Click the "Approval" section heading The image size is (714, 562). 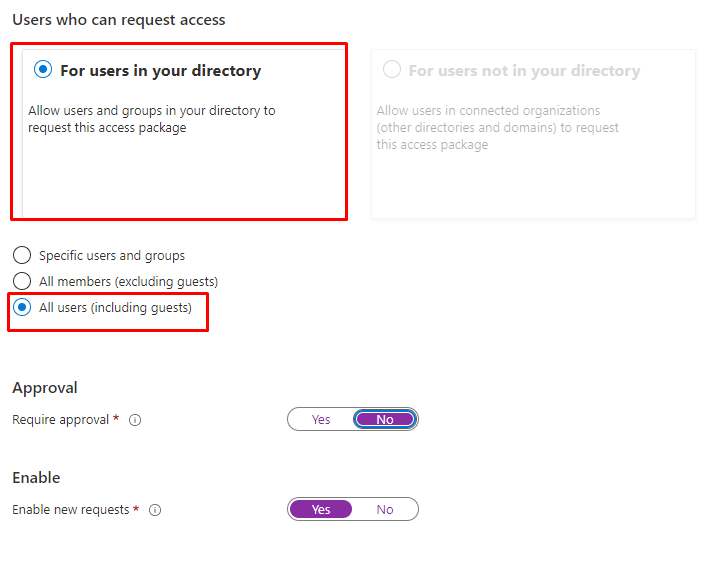coord(45,388)
